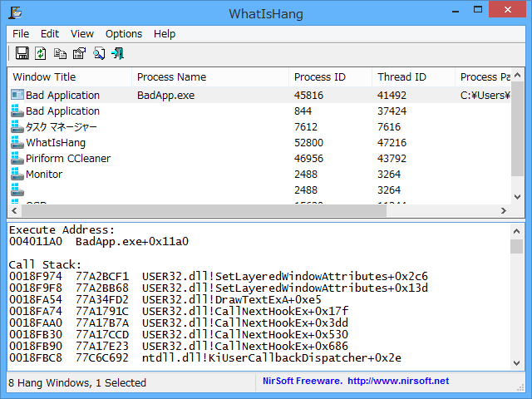The height and width of the screenshot is (399, 532).
Task: Maximize the WhatIsHang window
Action: click(x=478, y=9)
